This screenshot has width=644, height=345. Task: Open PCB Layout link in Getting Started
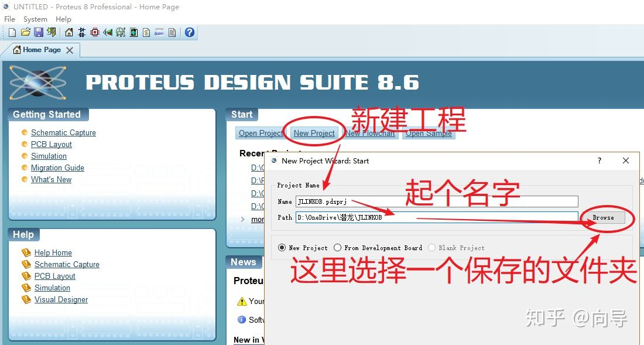tap(52, 144)
